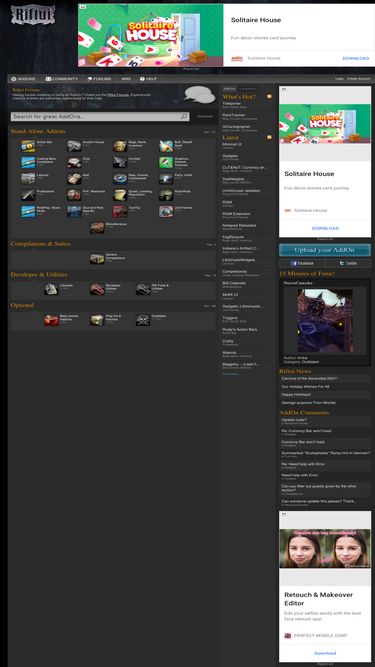Open the Unit Frames category icon
The height and width of the screenshot is (667, 375).
[x=166, y=211]
